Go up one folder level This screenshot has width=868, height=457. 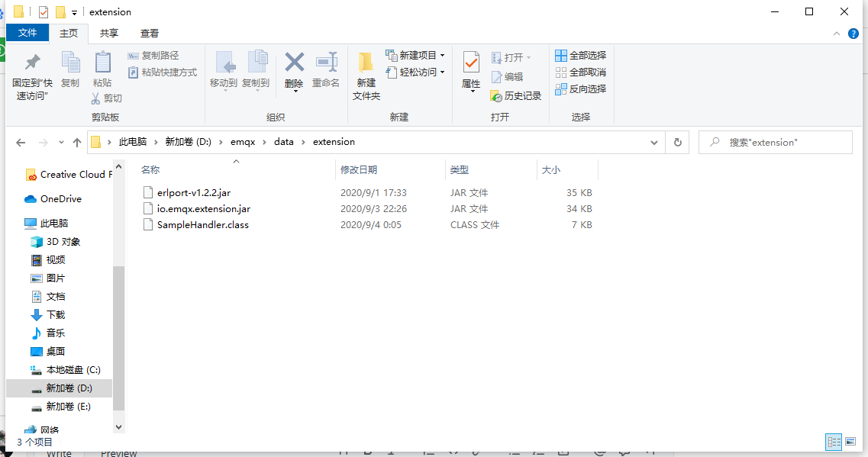coord(77,143)
